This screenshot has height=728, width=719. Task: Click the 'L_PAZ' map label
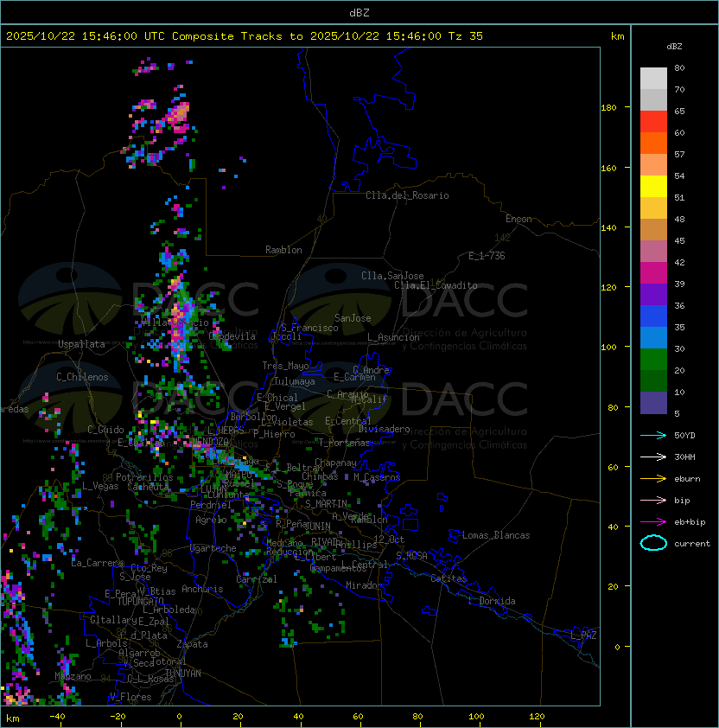tap(583, 635)
